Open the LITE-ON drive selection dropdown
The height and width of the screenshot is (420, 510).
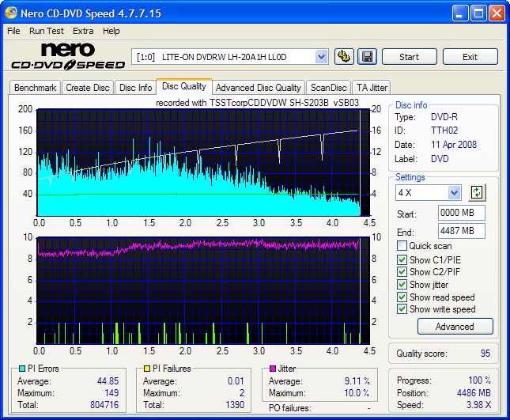(x=320, y=56)
